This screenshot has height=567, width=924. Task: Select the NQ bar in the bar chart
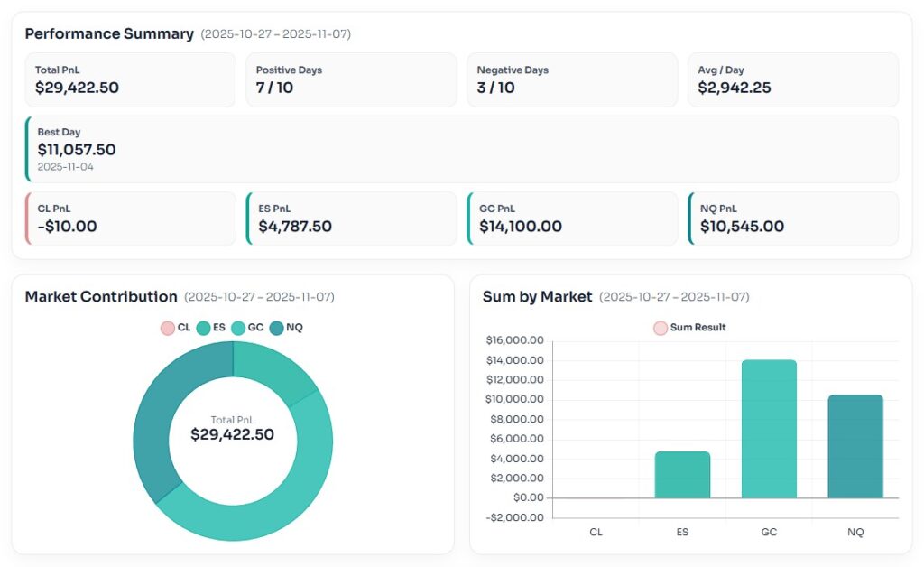point(855,446)
